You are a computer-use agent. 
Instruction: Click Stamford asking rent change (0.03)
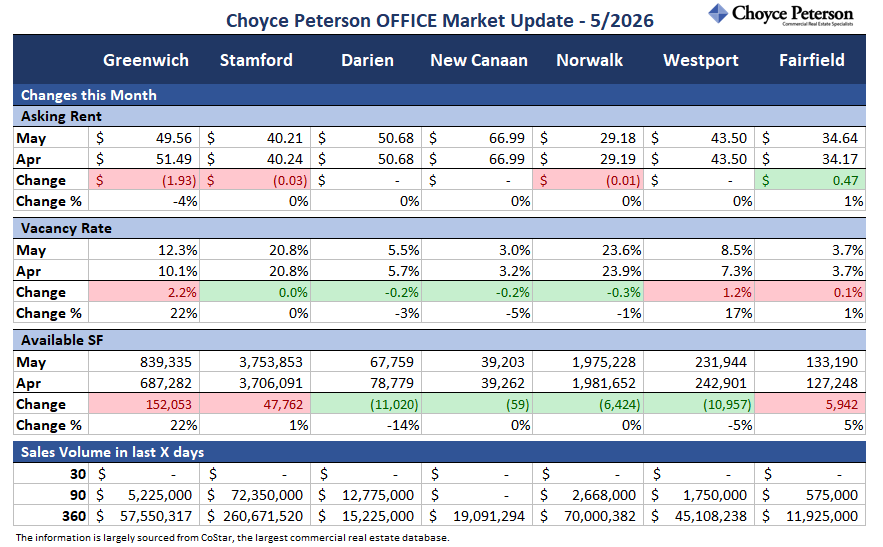click(x=290, y=181)
